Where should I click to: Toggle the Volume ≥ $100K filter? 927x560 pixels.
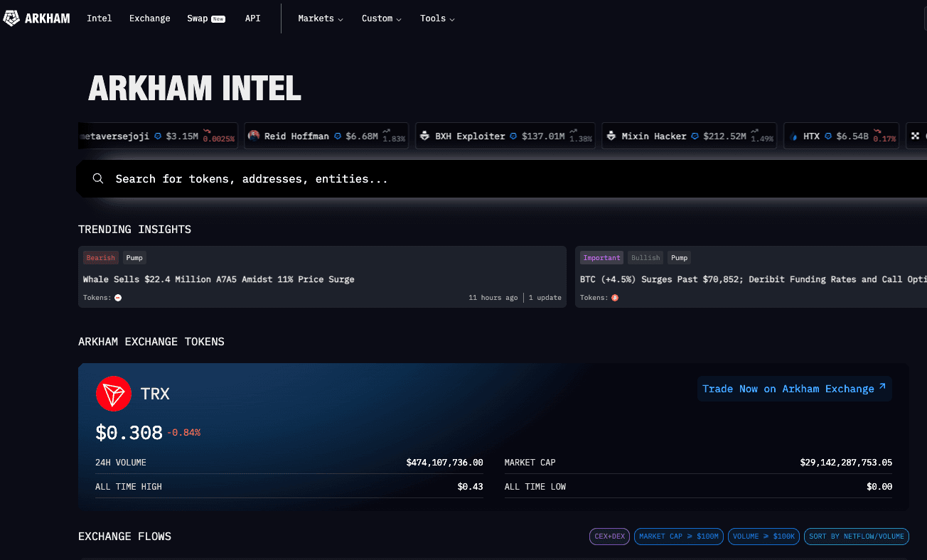tap(764, 537)
